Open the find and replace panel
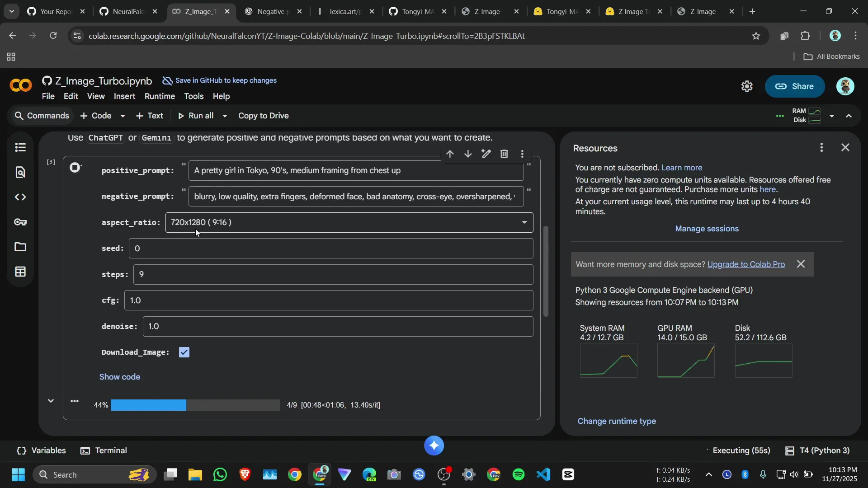868x488 pixels. click(x=21, y=172)
